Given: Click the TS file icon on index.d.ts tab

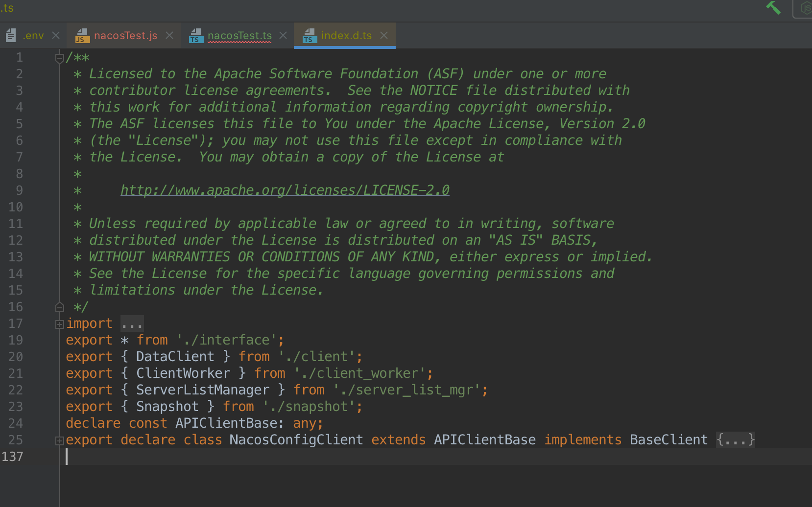Looking at the screenshot, I should pos(310,36).
